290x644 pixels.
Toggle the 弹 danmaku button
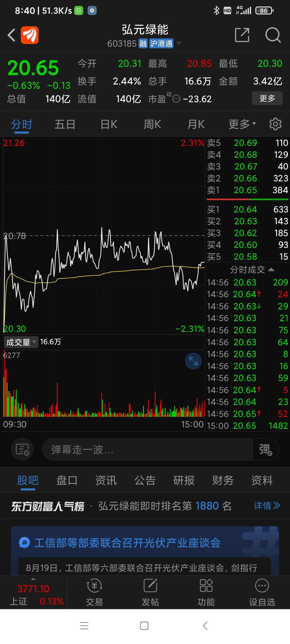(x=266, y=449)
